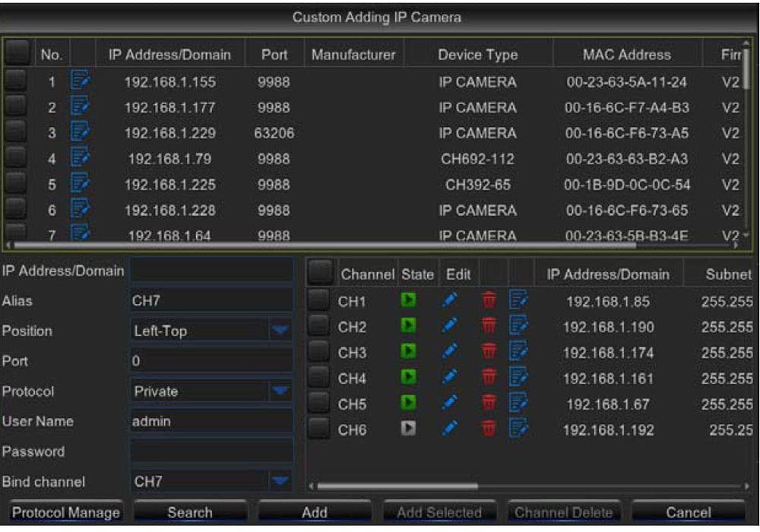The height and width of the screenshot is (532, 760).
Task: Open edit icon for camera 192.168.1.177
Action: 80,106
